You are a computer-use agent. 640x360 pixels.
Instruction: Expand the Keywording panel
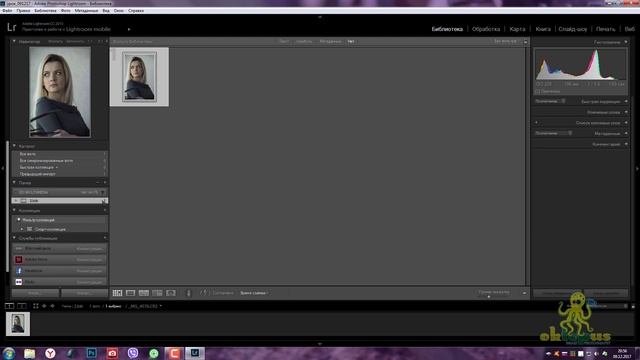tap(626, 112)
